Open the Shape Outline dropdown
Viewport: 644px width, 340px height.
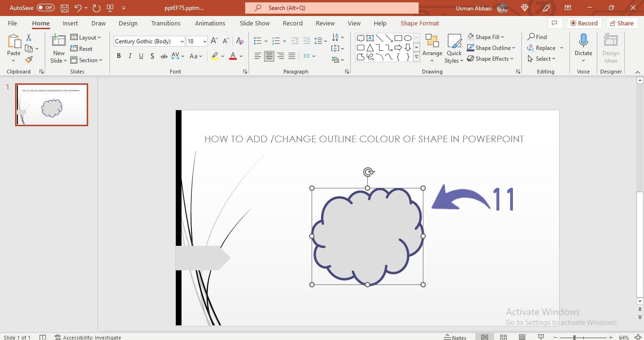coord(491,48)
